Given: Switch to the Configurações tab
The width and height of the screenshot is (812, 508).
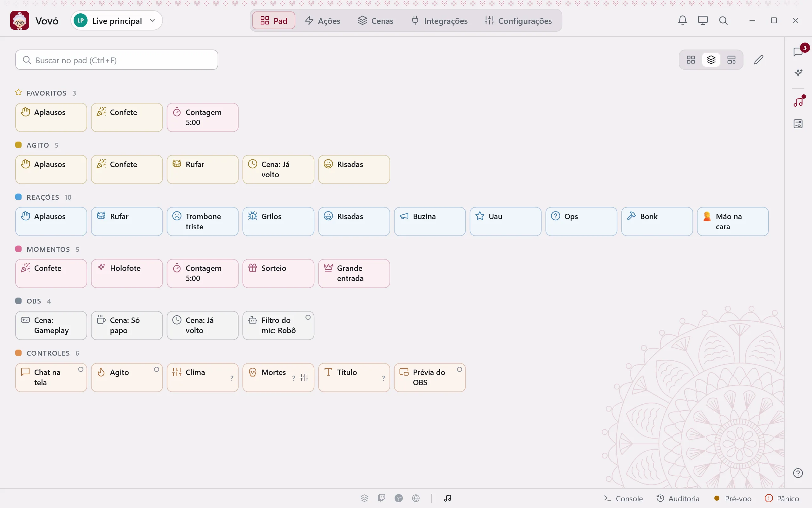Looking at the screenshot, I should point(518,21).
